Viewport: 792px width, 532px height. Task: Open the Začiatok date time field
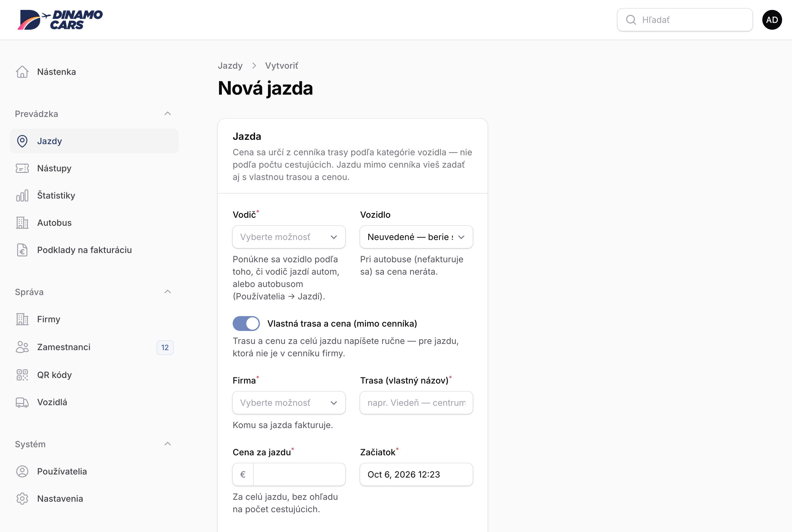tap(416, 475)
